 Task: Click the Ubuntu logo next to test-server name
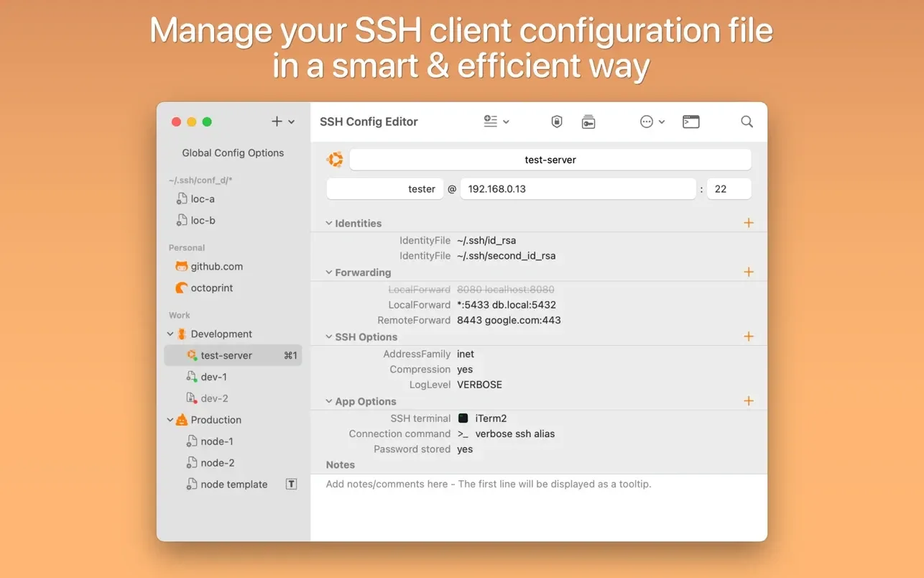point(335,159)
